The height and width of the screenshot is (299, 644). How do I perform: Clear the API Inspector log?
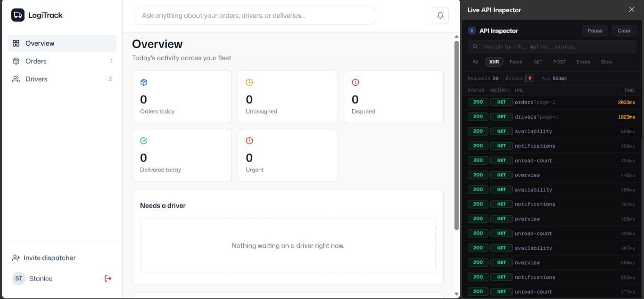(624, 31)
